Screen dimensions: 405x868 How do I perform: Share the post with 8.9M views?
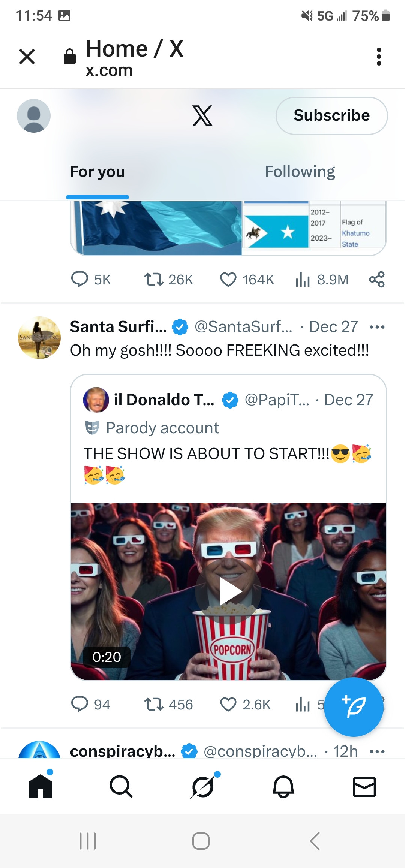click(376, 280)
